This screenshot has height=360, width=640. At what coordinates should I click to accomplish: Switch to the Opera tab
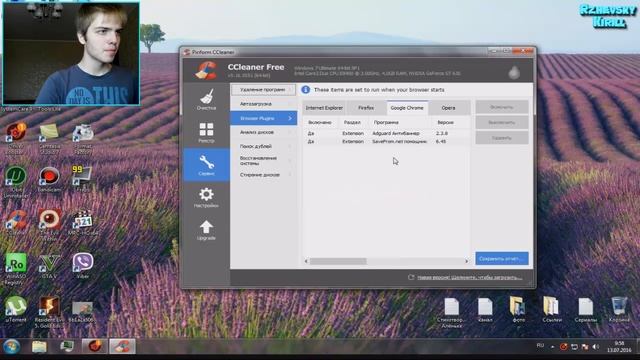point(448,108)
